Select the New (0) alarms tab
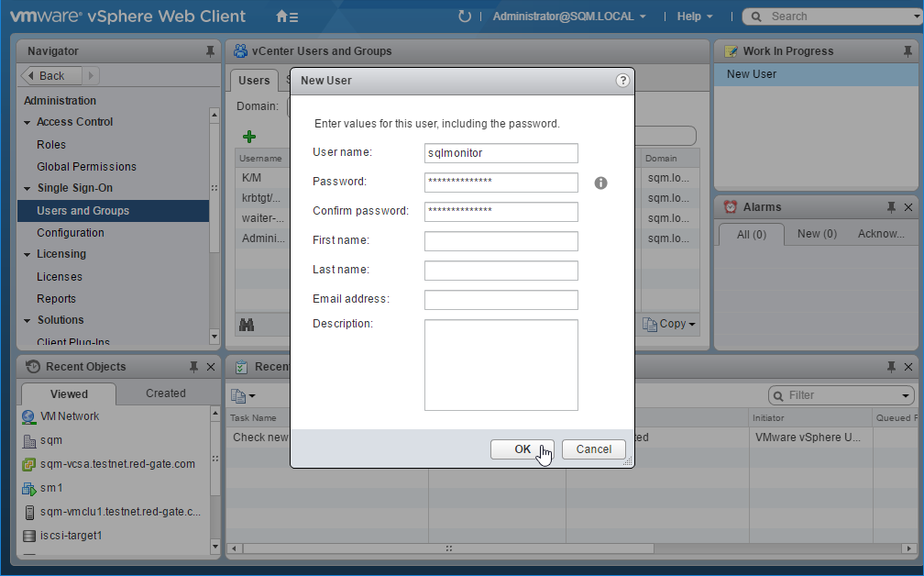The height and width of the screenshot is (576, 924). 817,234
